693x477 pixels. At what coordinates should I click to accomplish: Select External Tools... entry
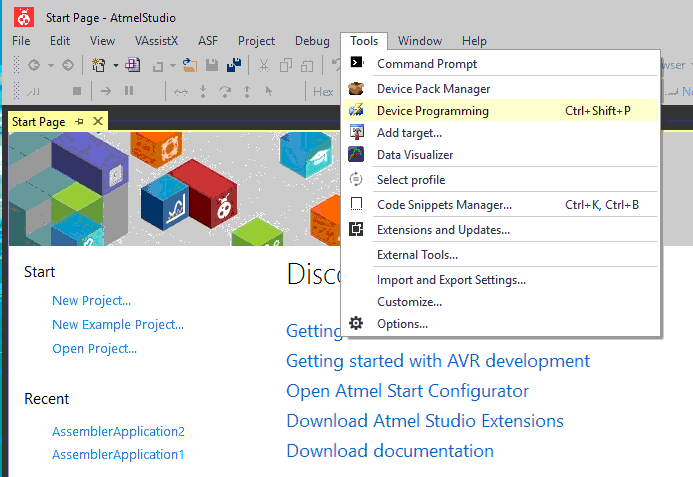[500, 255]
